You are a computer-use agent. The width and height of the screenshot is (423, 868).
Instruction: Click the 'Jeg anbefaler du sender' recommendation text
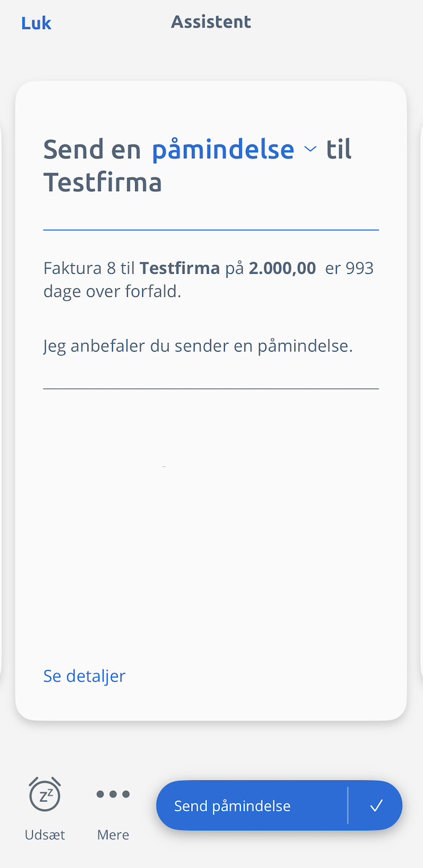click(x=198, y=346)
